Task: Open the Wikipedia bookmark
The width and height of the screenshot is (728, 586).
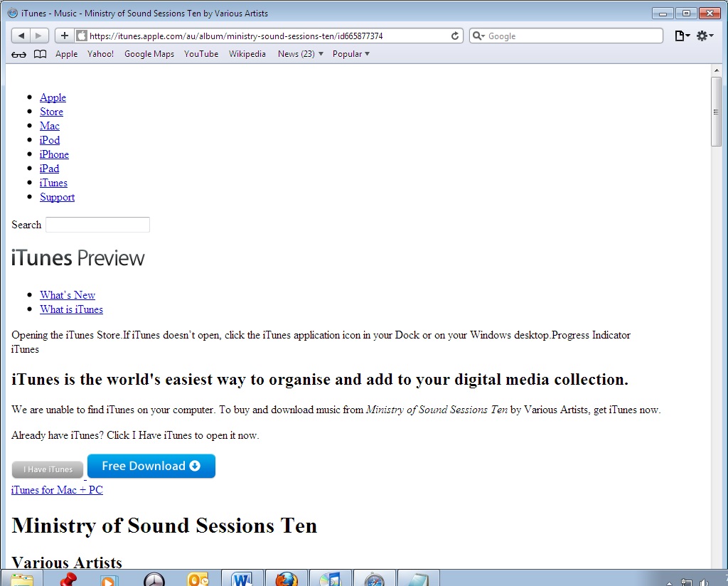Action: (x=247, y=54)
